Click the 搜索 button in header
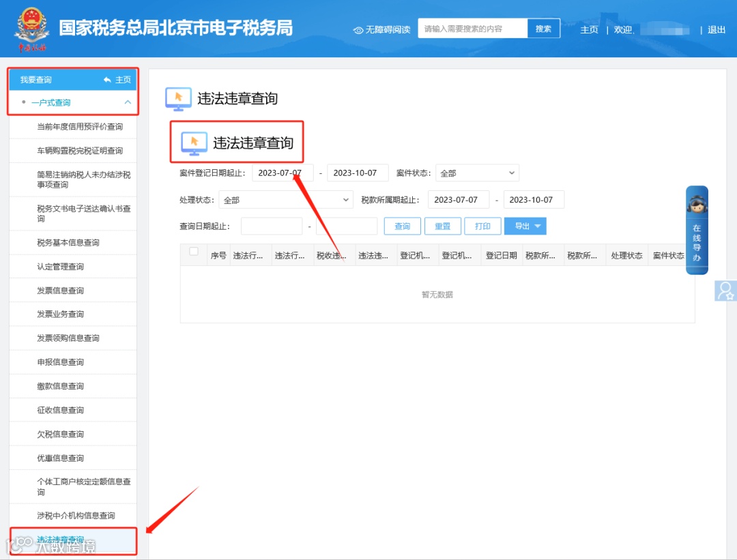 [543, 29]
